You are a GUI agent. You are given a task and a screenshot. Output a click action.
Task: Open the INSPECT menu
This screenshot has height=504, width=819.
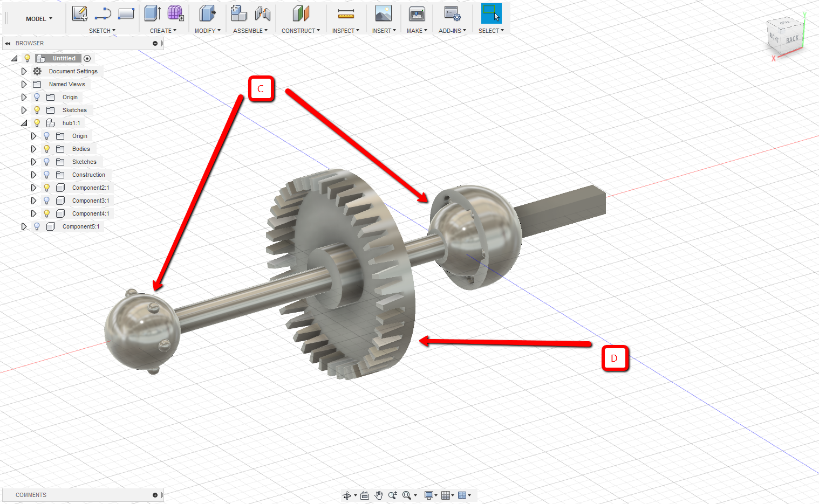click(346, 31)
